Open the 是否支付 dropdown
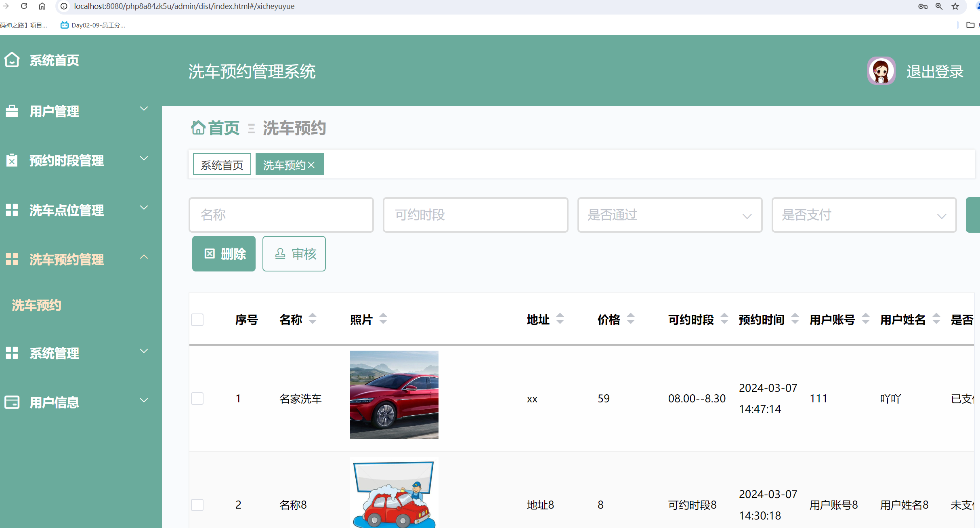 864,215
